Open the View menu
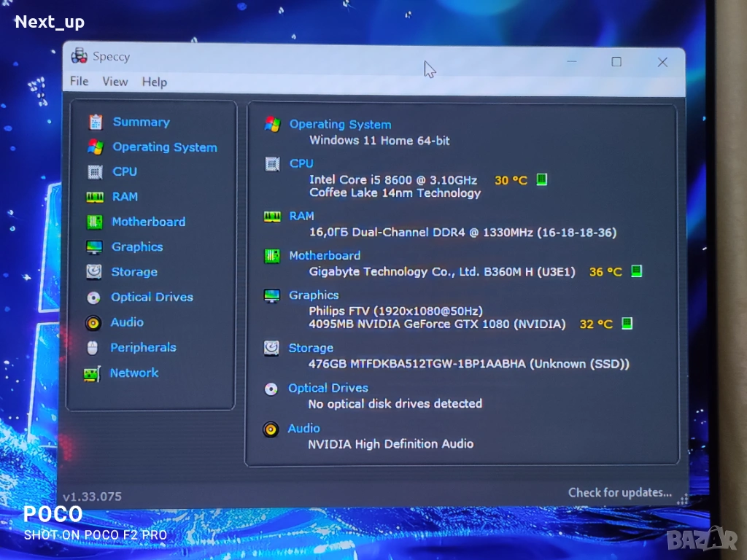 tap(115, 82)
